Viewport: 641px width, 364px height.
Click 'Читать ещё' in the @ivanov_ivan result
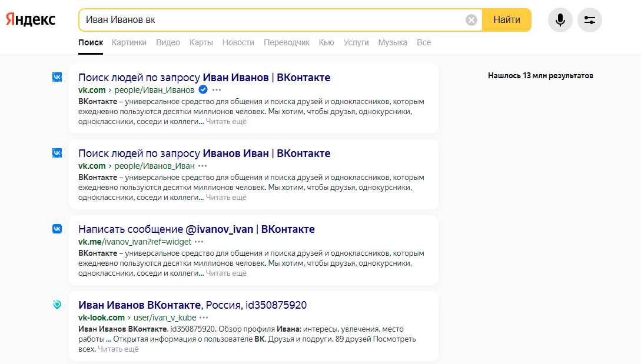point(226,273)
